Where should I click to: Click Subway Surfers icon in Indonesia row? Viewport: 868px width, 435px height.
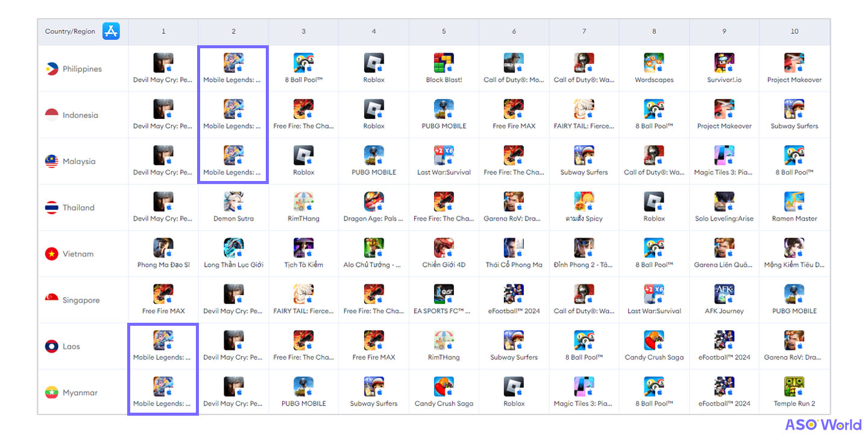pyautogui.click(x=794, y=109)
